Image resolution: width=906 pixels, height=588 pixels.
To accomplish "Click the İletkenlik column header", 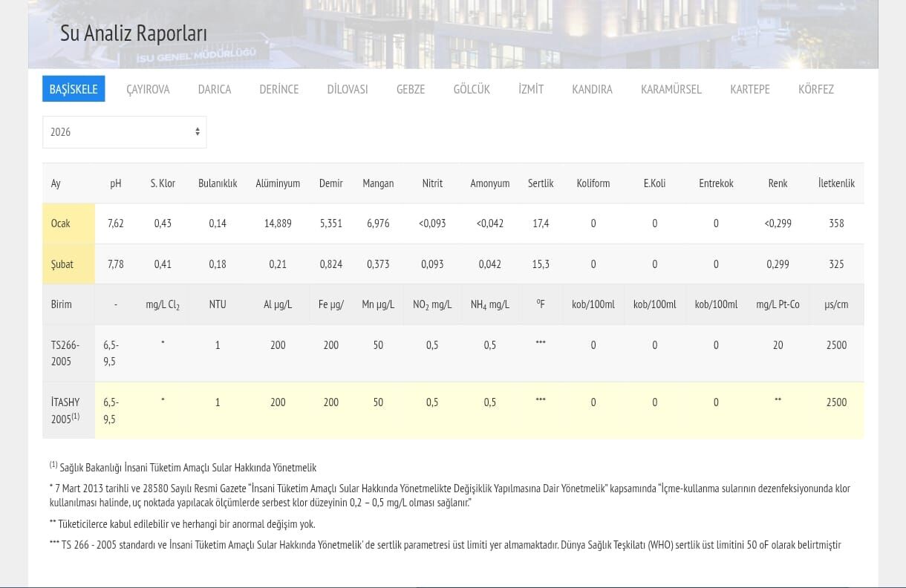I will click(836, 183).
